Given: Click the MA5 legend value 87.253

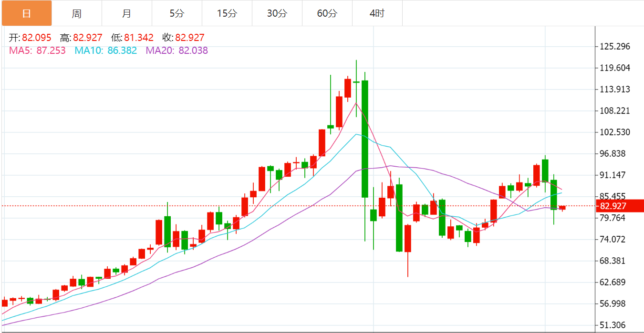Looking at the screenshot, I should (x=51, y=50).
